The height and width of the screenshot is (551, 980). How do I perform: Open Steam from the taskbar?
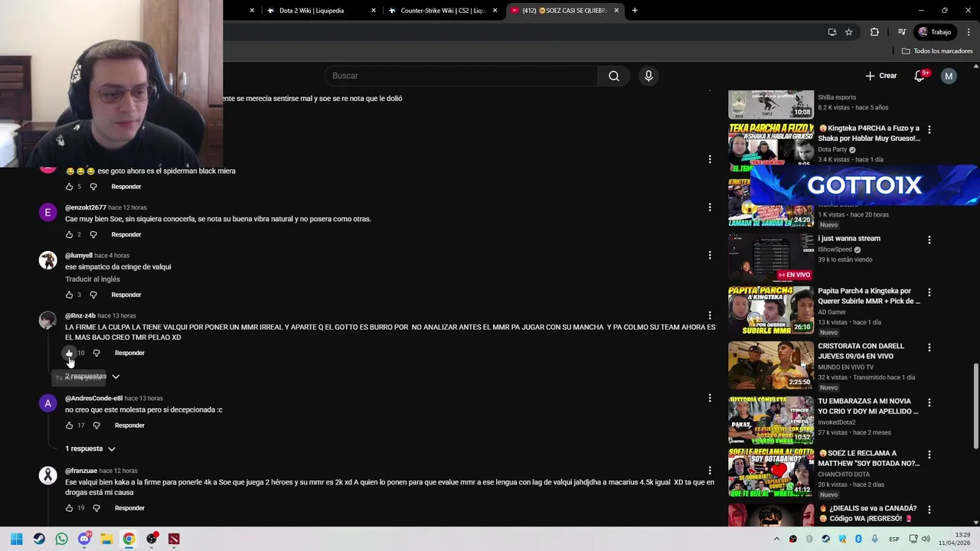tap(39, 539)
